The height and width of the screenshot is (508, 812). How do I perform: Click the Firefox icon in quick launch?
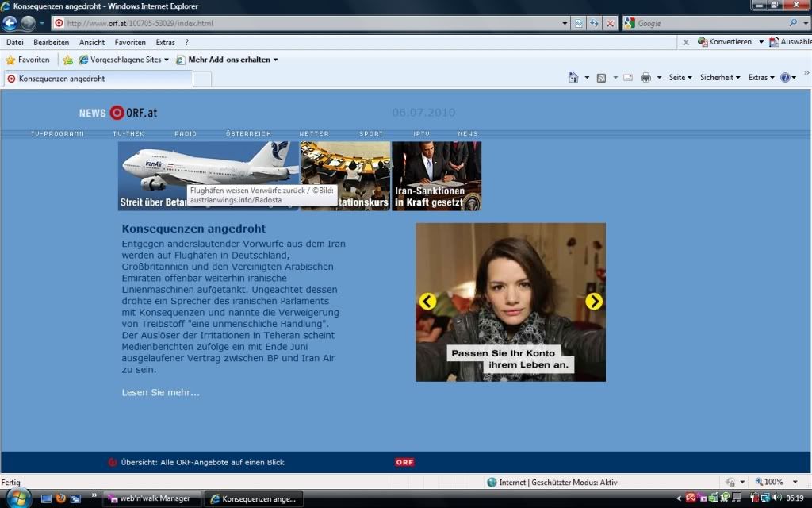[60, 498]
